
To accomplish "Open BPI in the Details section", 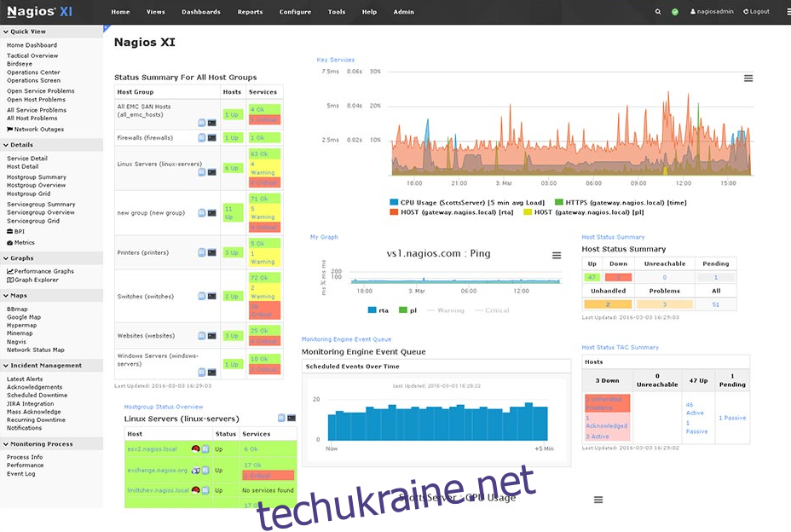I will (15, 232).
